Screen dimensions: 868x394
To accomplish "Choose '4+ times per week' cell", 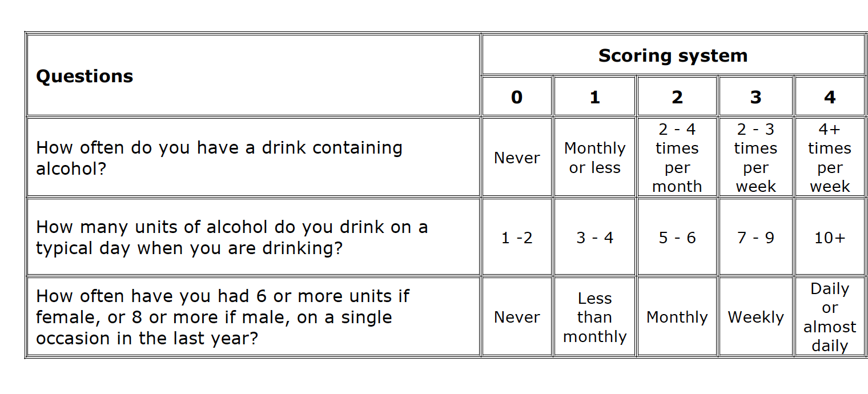I will click(x=830, y=157).
